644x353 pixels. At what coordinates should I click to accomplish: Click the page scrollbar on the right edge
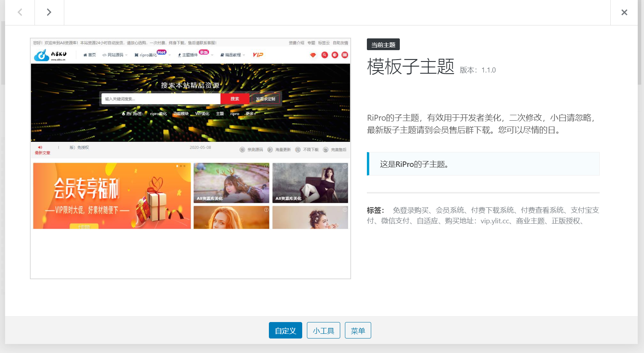(640, 42)
